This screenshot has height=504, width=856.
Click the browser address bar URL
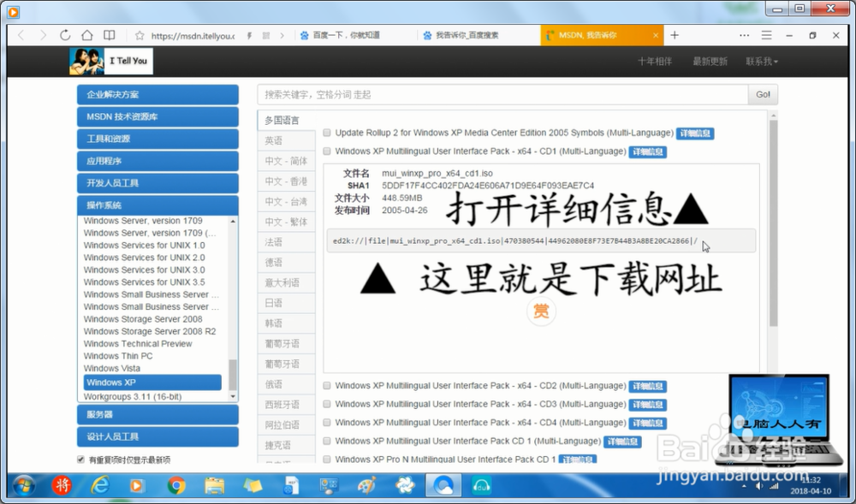click(x=192, y=35)
